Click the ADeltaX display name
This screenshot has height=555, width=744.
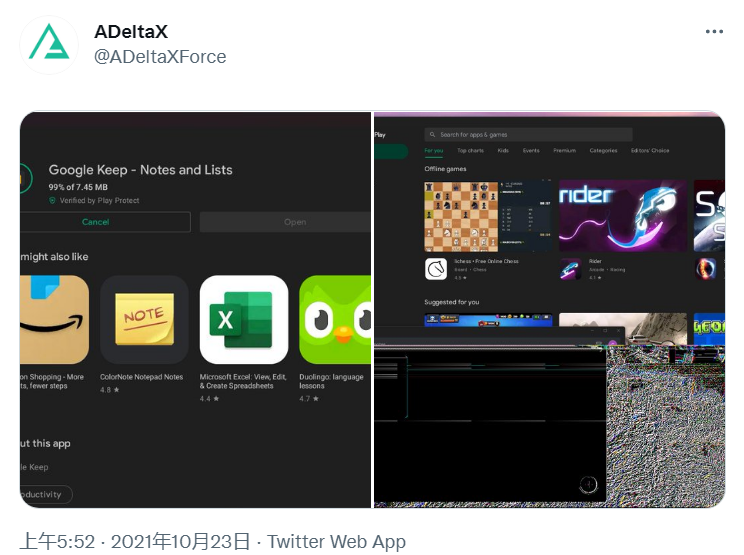coord(131,32)
